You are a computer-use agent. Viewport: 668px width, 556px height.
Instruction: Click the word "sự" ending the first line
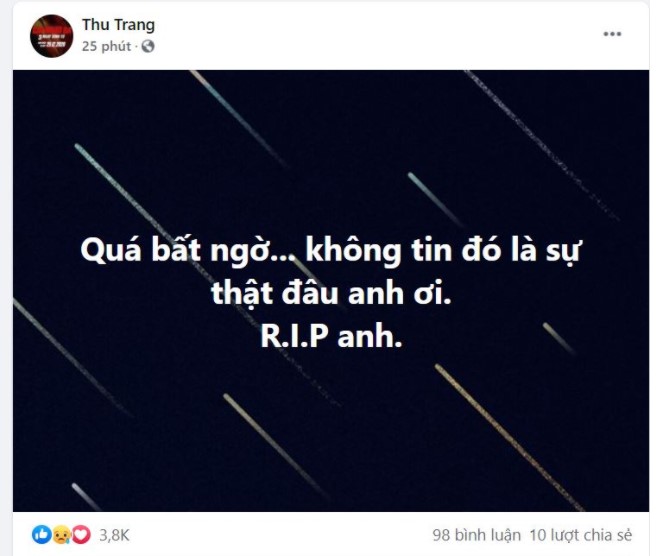click(563, 251)
